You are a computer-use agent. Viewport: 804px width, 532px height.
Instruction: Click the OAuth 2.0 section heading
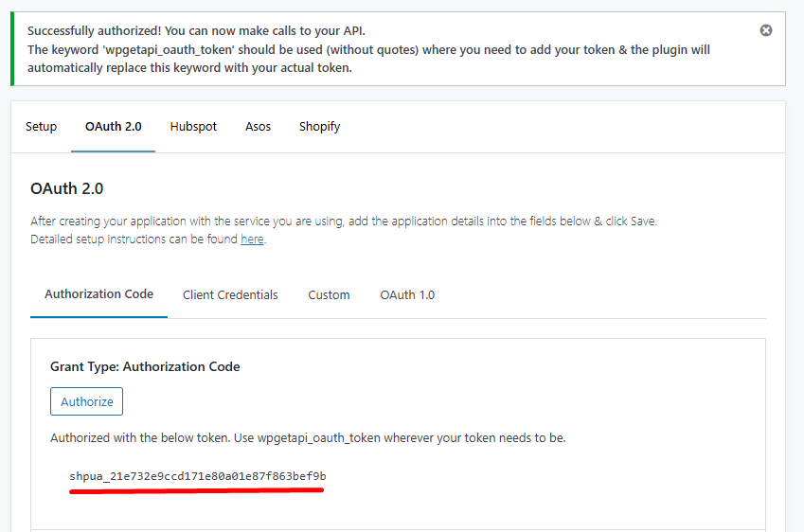click(x=67, y=189)
